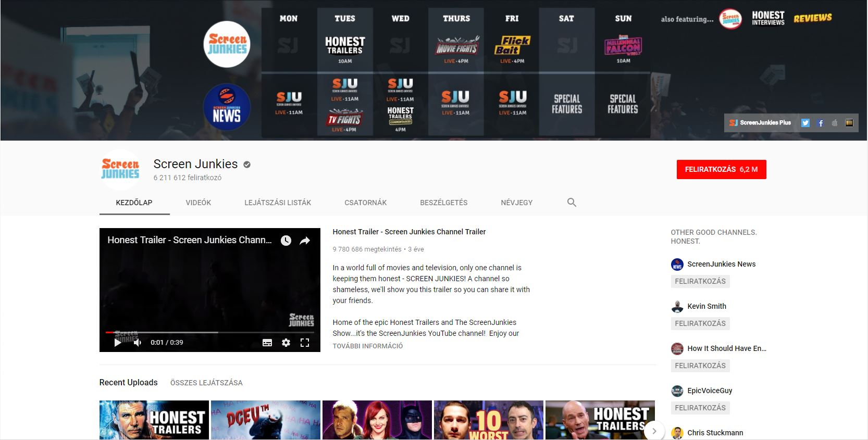Open the CSATORNÁK tab

pyautogui.click(x=366, y=203)
